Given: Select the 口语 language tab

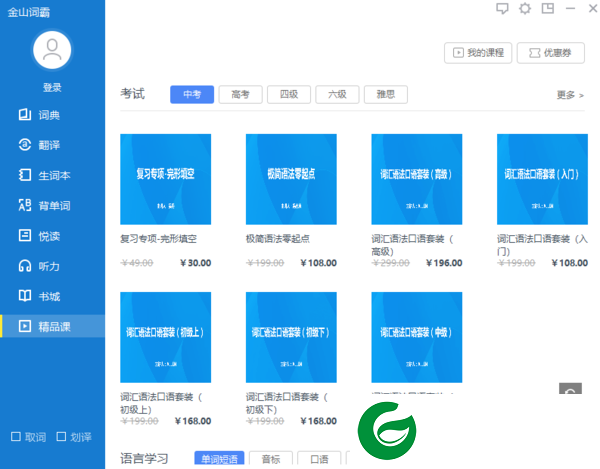Looking at the screenshot, I should pos(319,458).
